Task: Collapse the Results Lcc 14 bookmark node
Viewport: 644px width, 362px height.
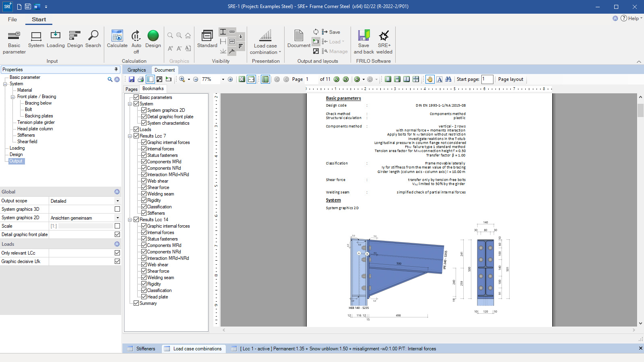Action: coord(130,220)
